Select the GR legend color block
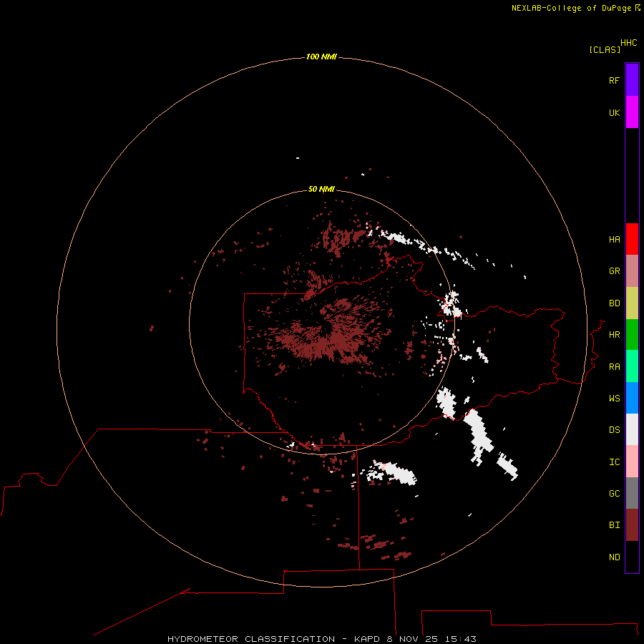 (x=632, y=271)
